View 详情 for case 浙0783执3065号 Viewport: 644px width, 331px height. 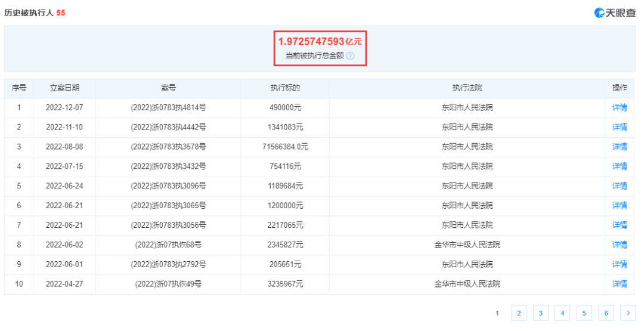click(620, 206)
